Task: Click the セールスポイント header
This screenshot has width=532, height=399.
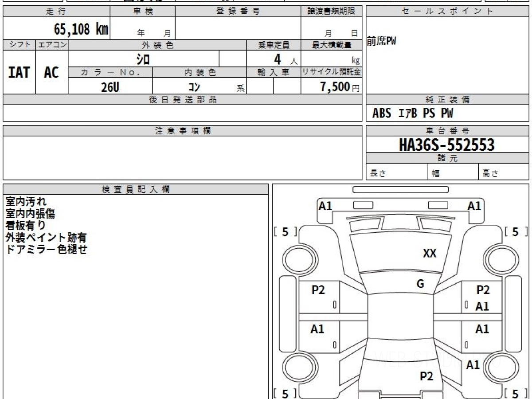Action: (448, 12)
